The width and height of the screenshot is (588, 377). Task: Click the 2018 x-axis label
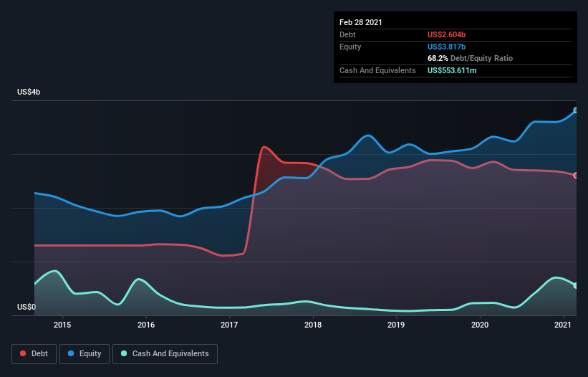pyautogui.click(x=313, y=325)
